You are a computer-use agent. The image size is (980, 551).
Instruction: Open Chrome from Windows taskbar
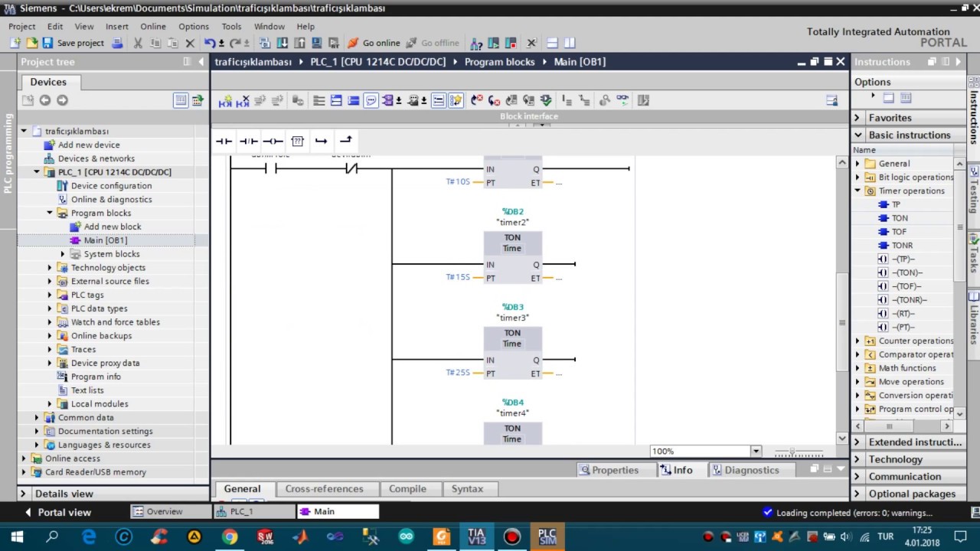point(230,537)
